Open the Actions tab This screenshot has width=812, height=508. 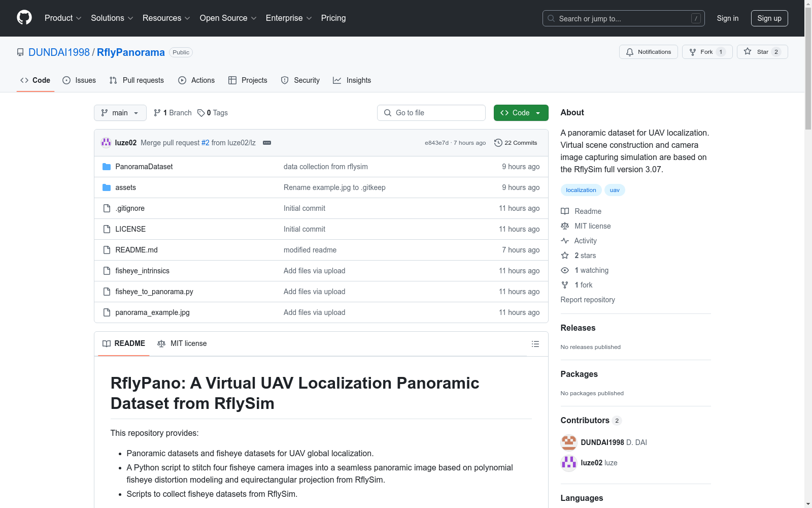point(196,80)
